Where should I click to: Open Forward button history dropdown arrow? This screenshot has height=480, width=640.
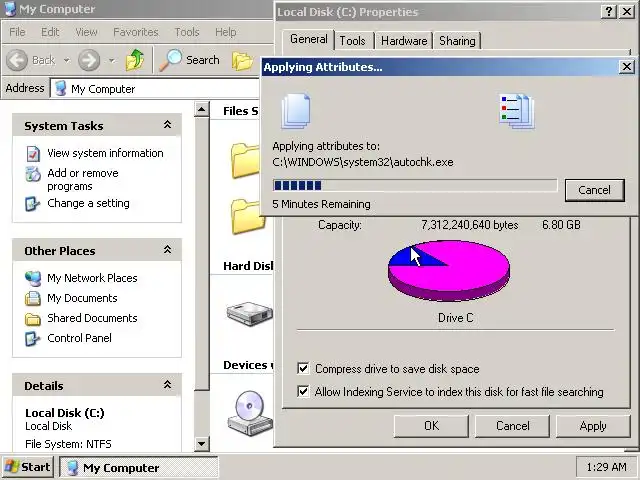pos(111,61)
